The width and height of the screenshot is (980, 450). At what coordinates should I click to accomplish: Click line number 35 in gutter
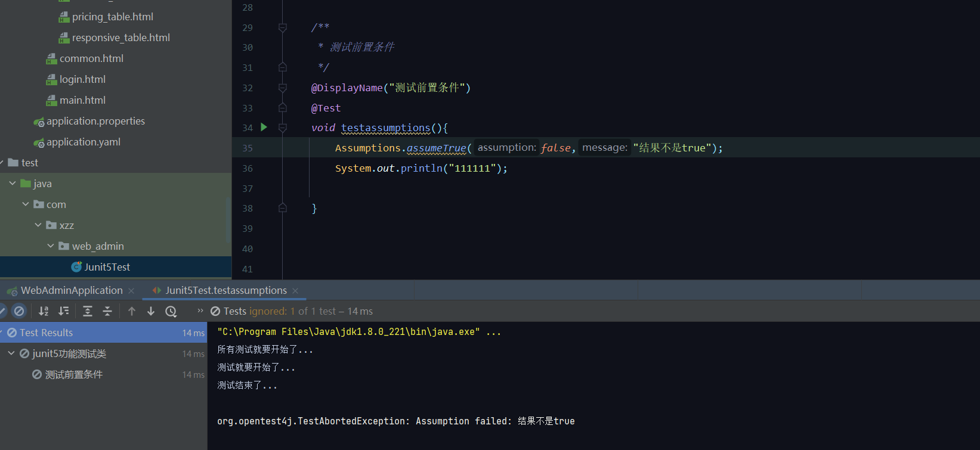[248, 148]
